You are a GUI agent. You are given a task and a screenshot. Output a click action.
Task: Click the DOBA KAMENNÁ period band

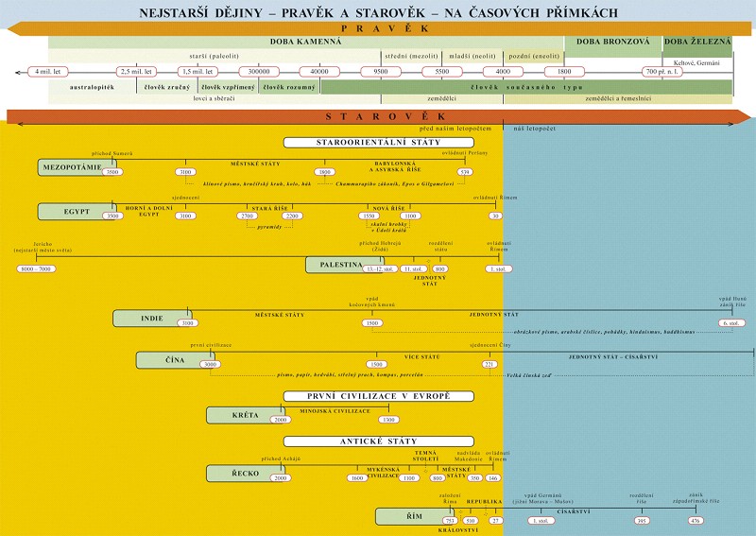click(x=305, y=42)
